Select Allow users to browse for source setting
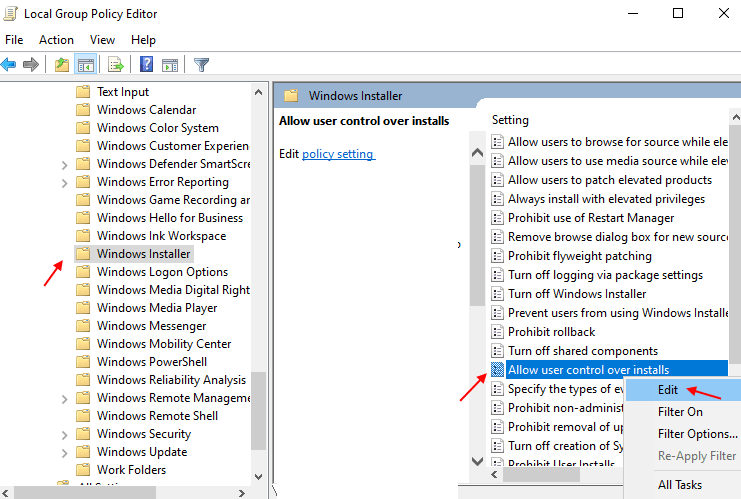Viewport: 741px width, 499px height. pyautogui.click(x=618, y=142)
